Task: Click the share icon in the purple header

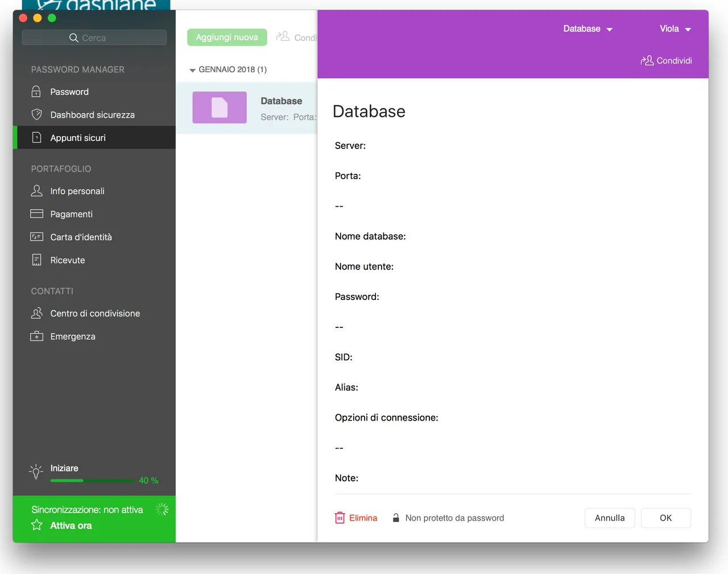Action: pyautogui.click(x=647, y=60)
